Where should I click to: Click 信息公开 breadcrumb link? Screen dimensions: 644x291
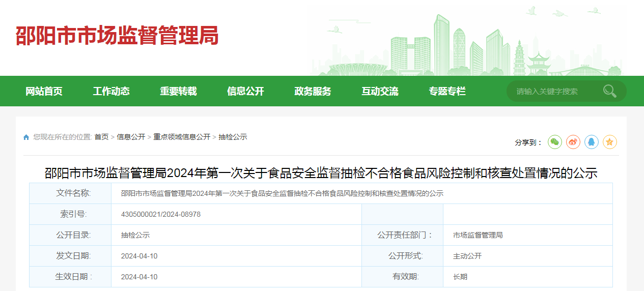[x=131, y=137]
